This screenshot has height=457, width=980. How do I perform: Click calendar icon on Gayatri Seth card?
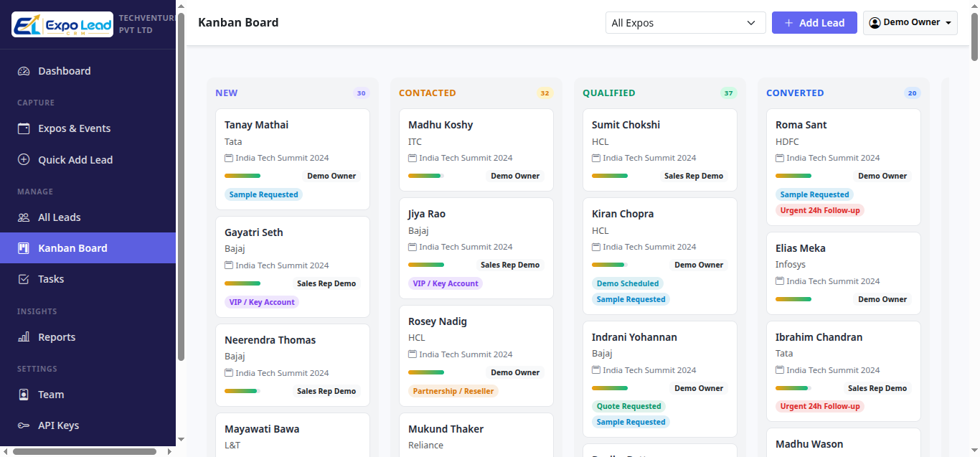click(x=229, y=265)
